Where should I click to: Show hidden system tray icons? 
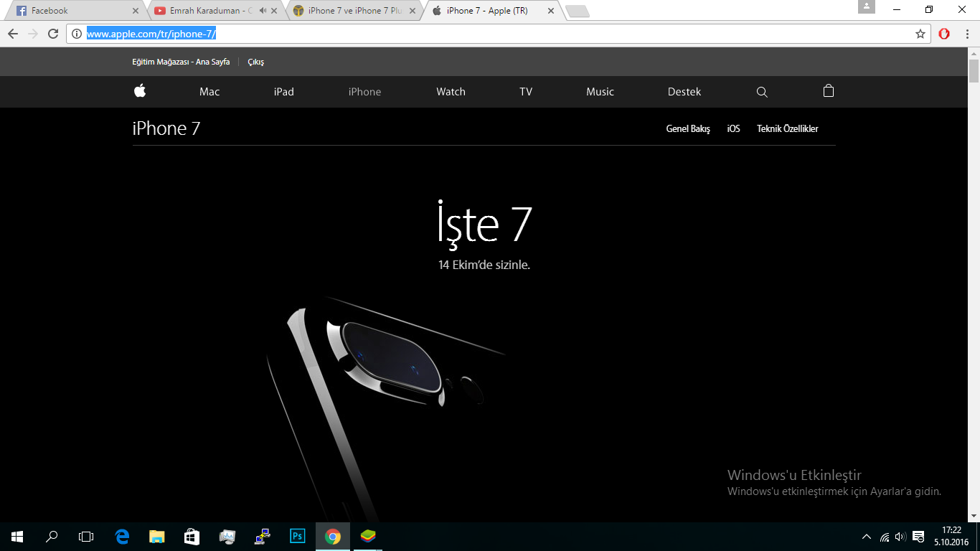click(x=867, y=537)
